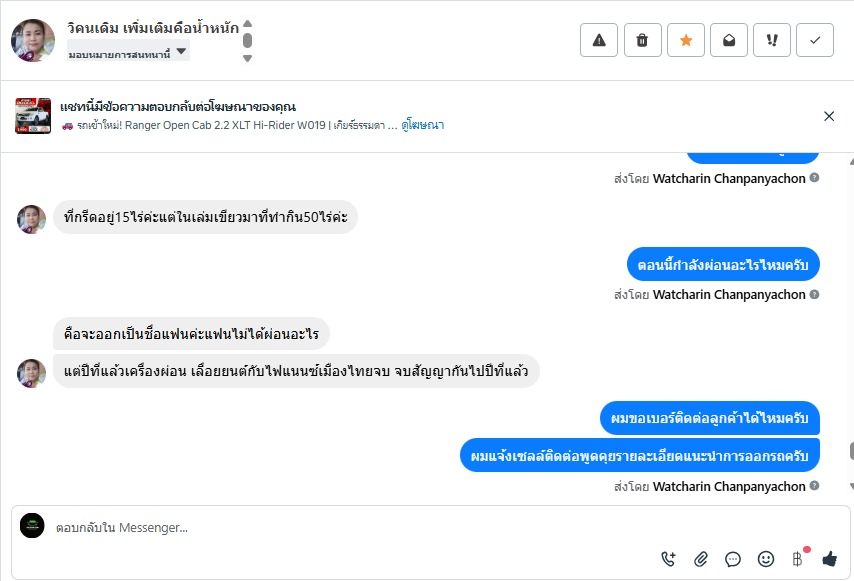Click the baht payment icon
854x581 pixels.
pyautogui.click(x=797, y=559)
